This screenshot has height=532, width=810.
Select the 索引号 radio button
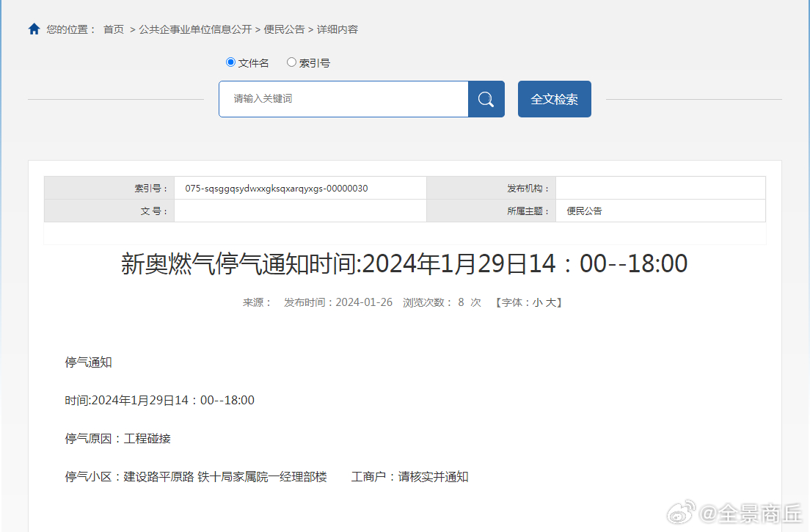291,62
